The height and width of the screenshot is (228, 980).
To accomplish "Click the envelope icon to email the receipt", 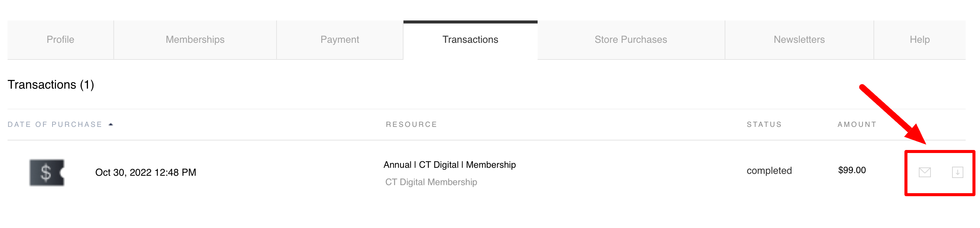I will tap(924, 172).
